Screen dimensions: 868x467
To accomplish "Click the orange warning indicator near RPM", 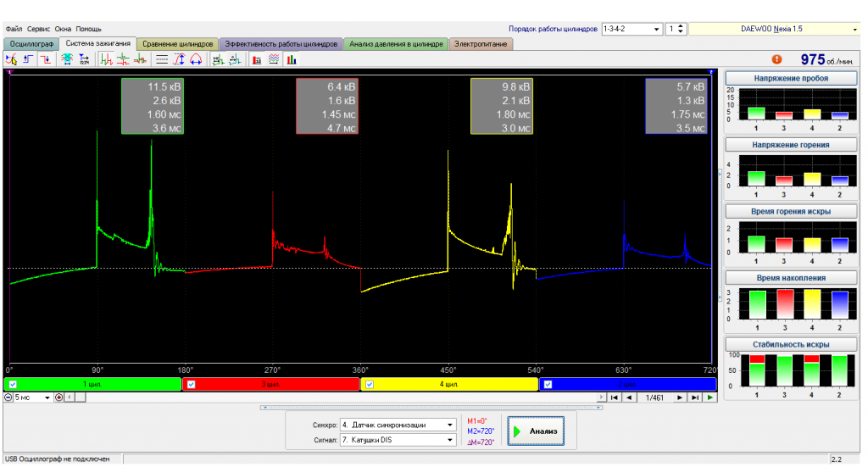I will (x=776, y=59).
